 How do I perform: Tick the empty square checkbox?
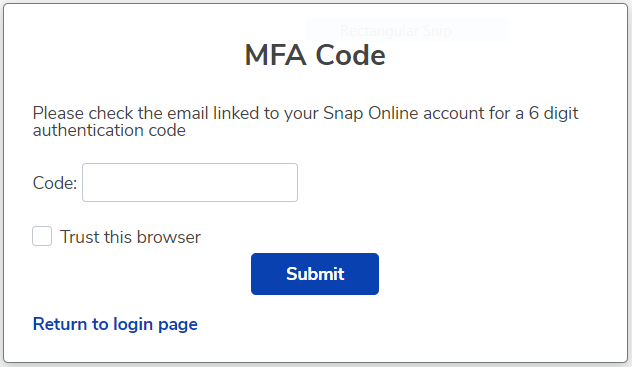(x=42, y=236)
